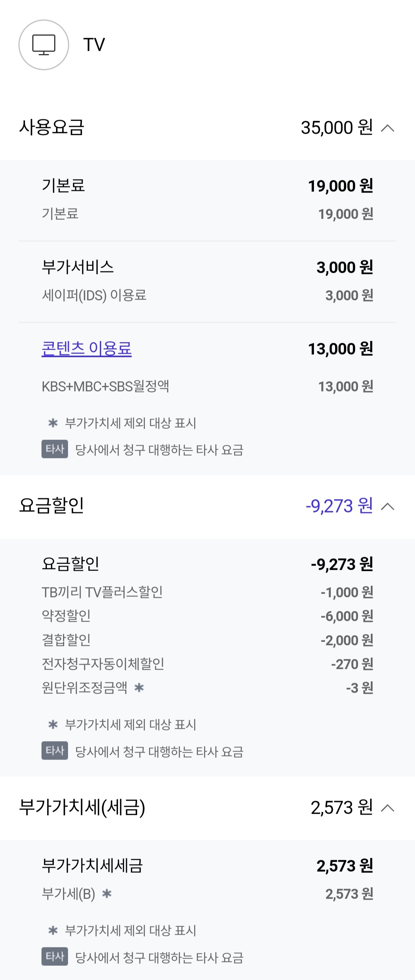Collapse the 부가가치세(세금) section chevron
The width and height of the screenshot is (415, 980).
point(387,808)
